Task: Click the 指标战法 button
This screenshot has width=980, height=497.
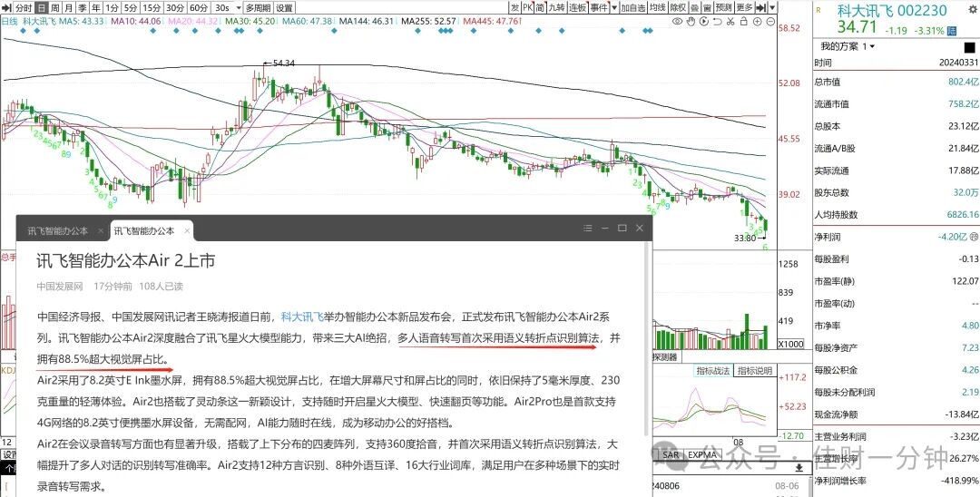Action: click(713, 371)
